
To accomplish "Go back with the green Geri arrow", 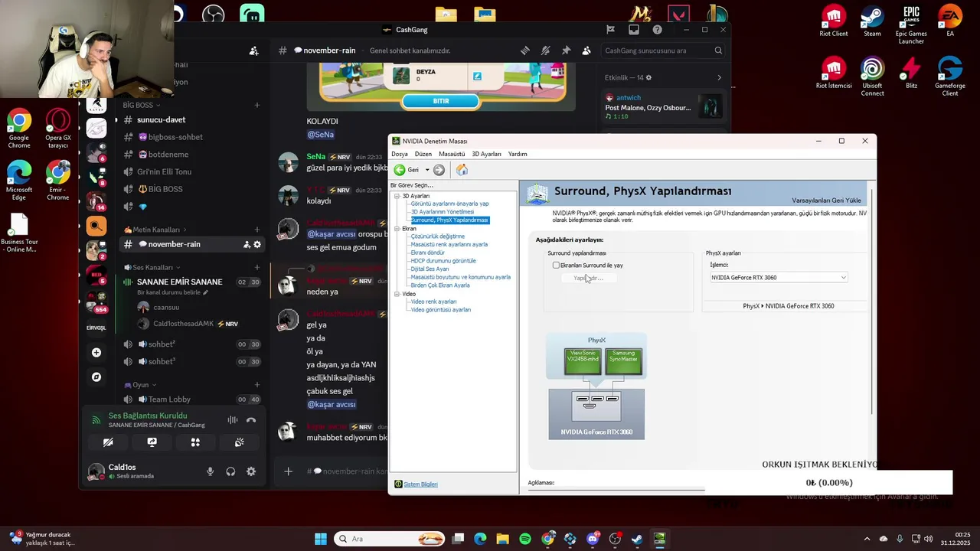I will pyautogui.click(x=399, y=170).
